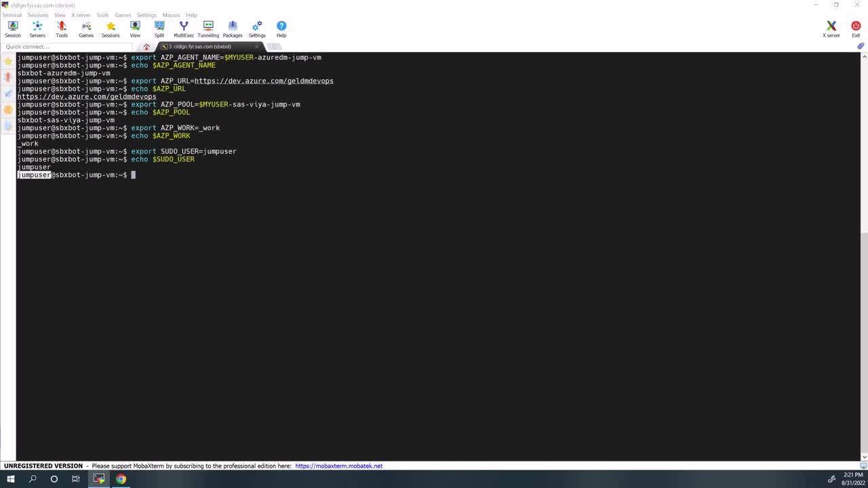Click the paperclip attach icon
868x488 pixels.
pyautogui.click(x=861, y=46)
